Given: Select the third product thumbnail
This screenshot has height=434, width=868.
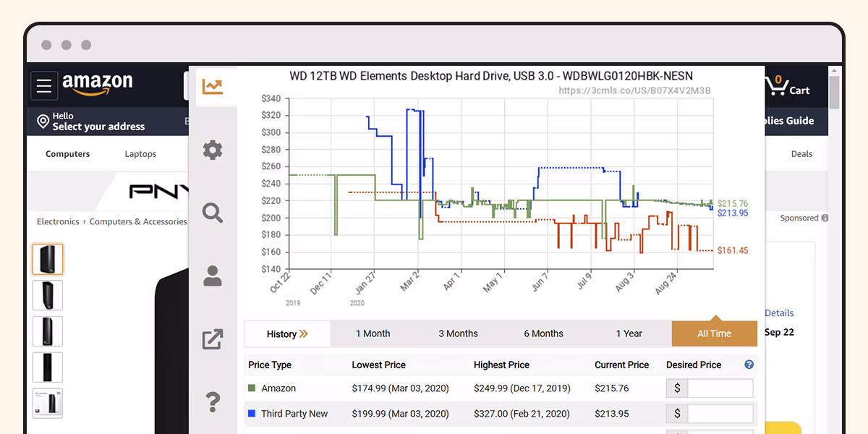Looking at the screenshot, I should point(48,331).
